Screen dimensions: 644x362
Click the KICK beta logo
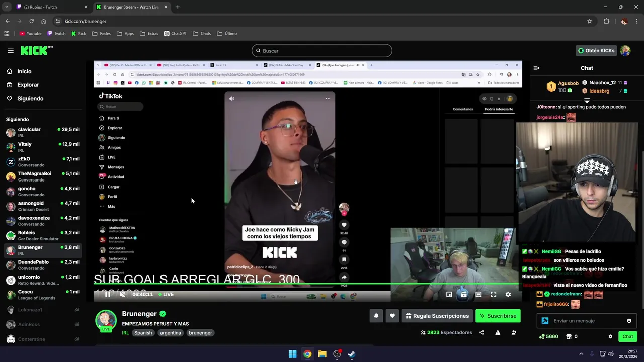[37, 51]
